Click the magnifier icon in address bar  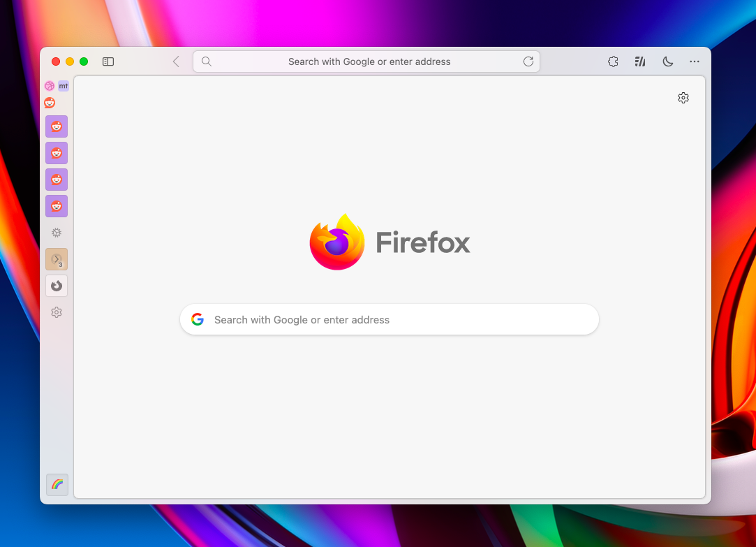(207, 61)
